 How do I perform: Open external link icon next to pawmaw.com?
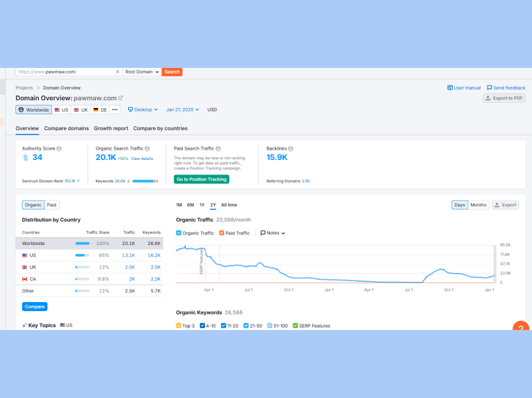click(x=121, y=98)
